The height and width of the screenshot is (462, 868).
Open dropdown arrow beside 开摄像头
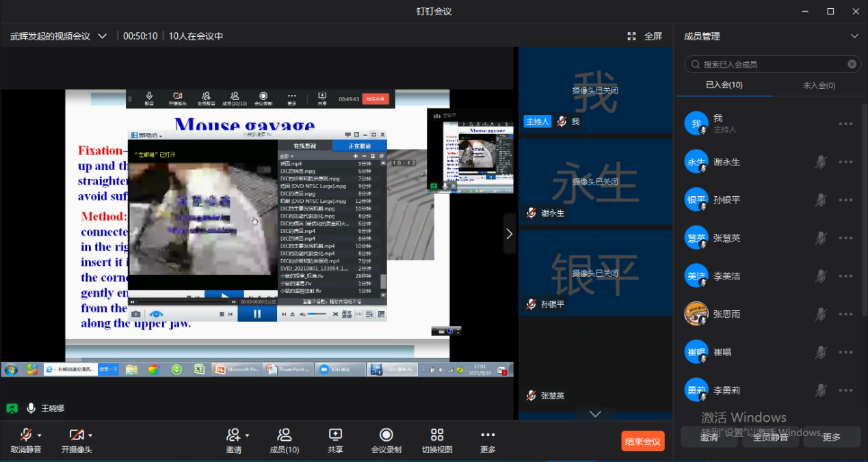coord(90,435)
